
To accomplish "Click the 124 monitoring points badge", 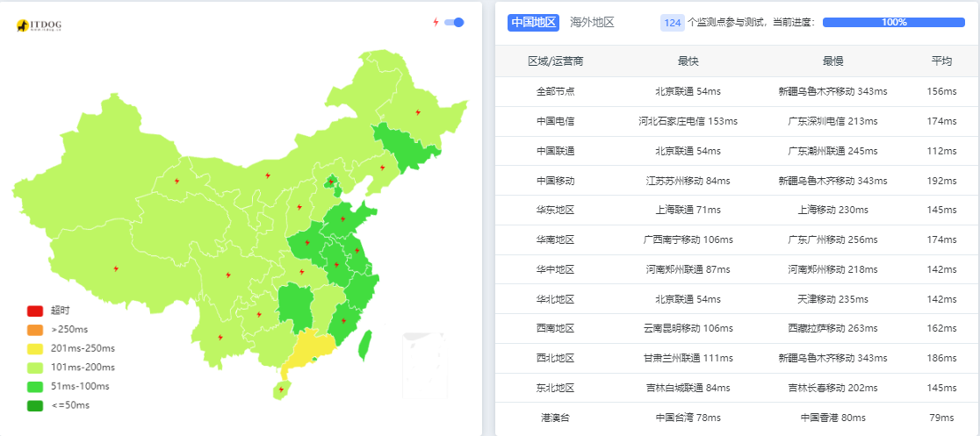I will point(672,23).
